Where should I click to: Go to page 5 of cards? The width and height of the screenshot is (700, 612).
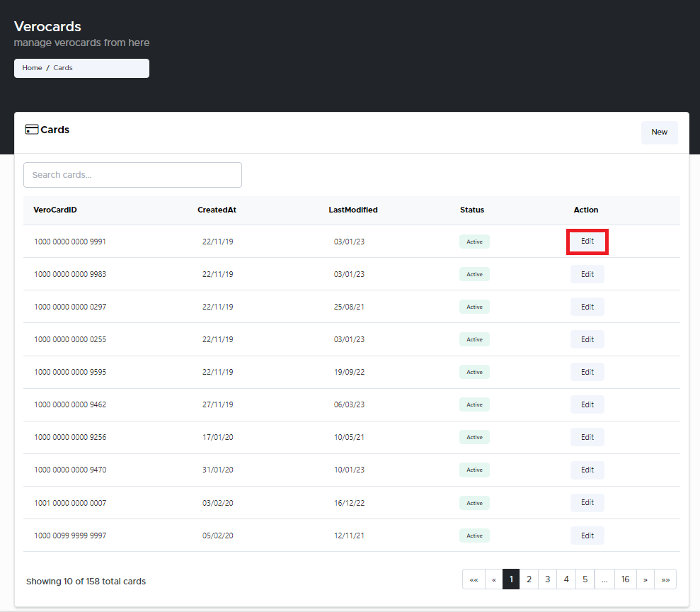click(585, 579)
